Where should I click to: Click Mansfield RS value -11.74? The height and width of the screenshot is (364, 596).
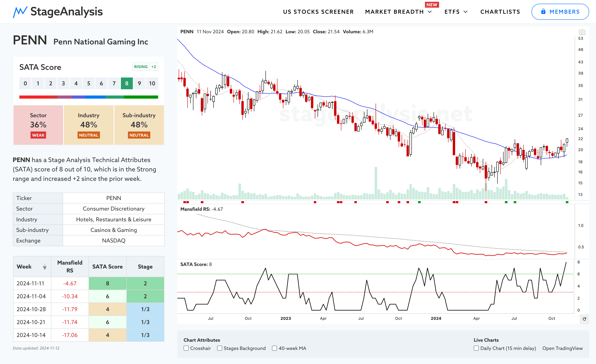(70, 322)
